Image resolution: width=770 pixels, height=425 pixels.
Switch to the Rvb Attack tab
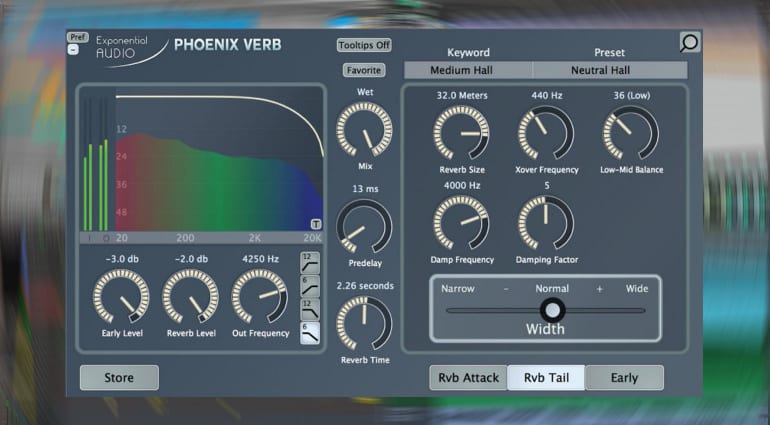click(468, 377)
